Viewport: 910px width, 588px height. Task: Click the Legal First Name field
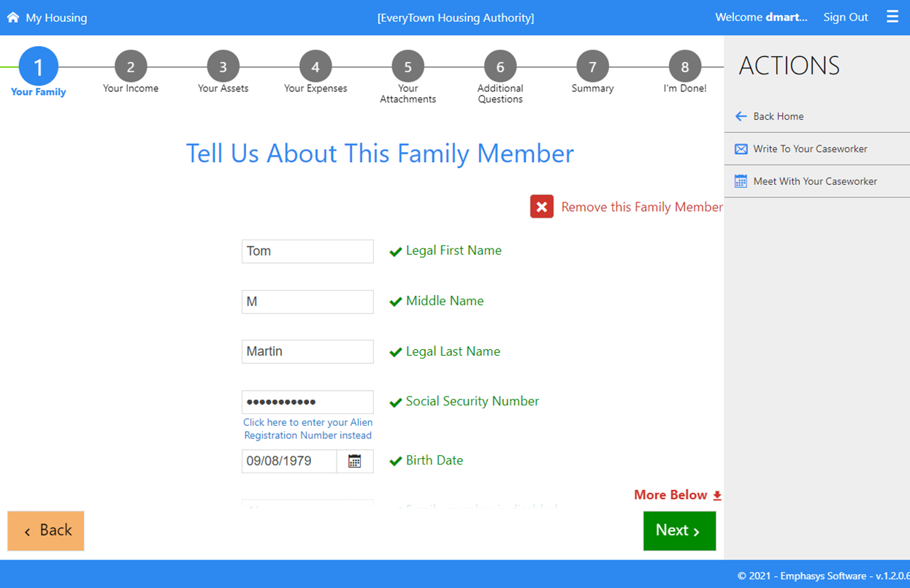(x=307, y=251)
